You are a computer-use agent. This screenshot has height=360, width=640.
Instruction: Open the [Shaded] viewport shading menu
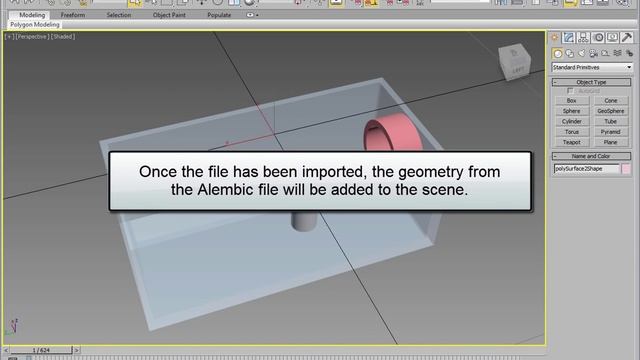point(63,37)
